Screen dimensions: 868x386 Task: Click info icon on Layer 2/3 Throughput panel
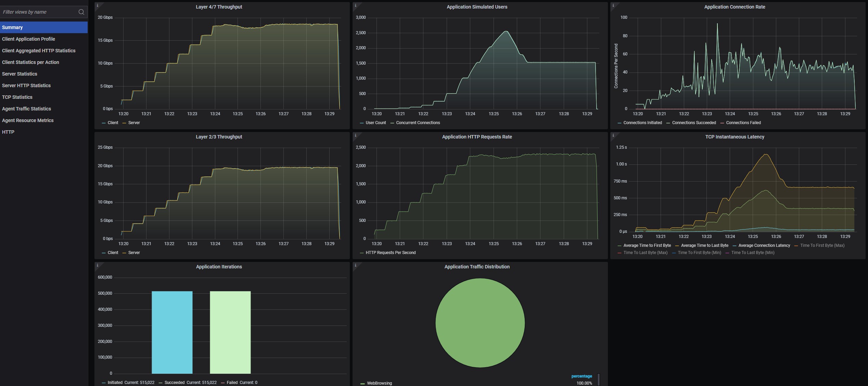point(98,135)
